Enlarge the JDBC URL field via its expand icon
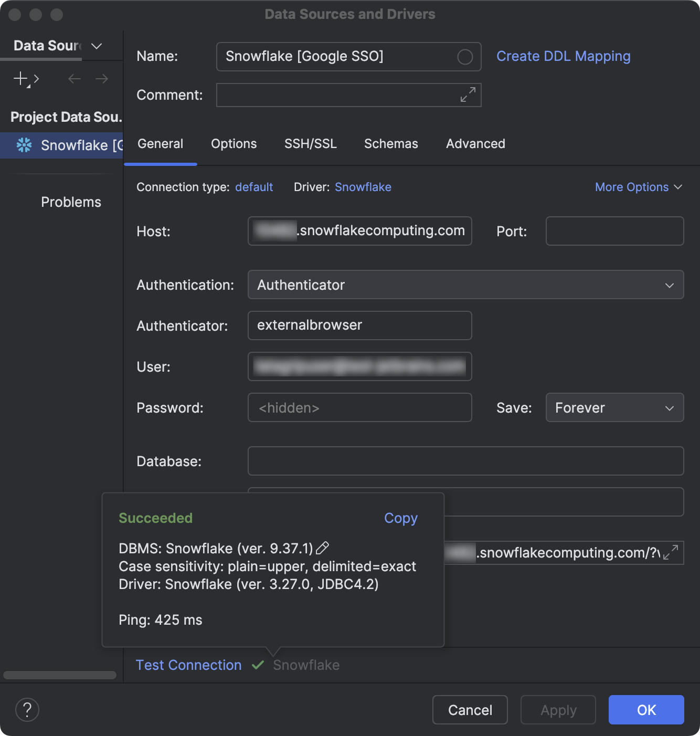Viewport: 700px width, 736px height. [x=670, y=553]
